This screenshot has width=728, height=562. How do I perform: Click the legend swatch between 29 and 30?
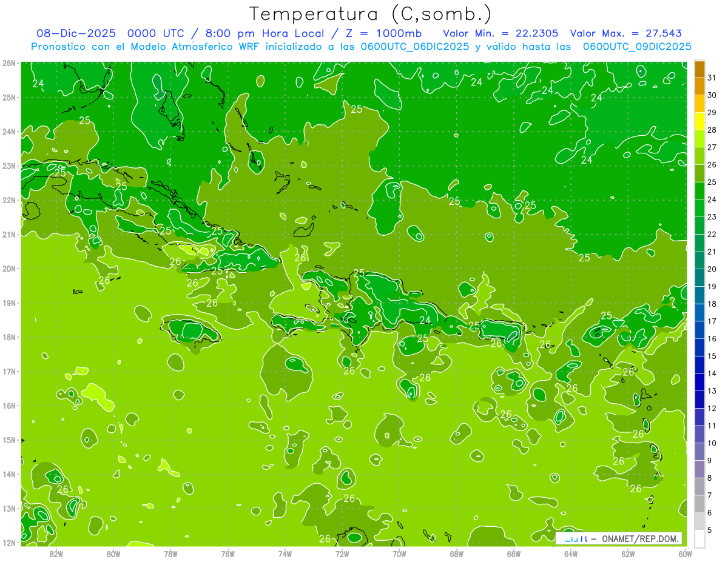[699, 104]
